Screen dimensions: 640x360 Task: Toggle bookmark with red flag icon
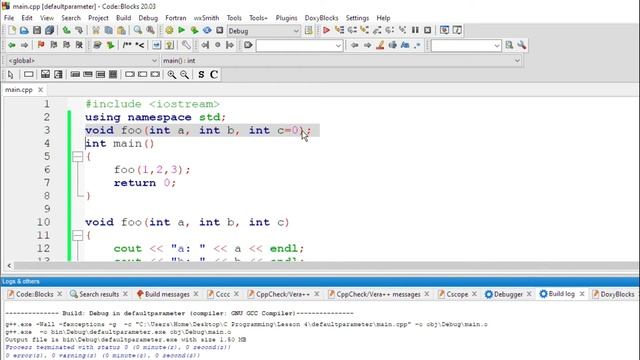pyautogui.click(x=41, y=45)
